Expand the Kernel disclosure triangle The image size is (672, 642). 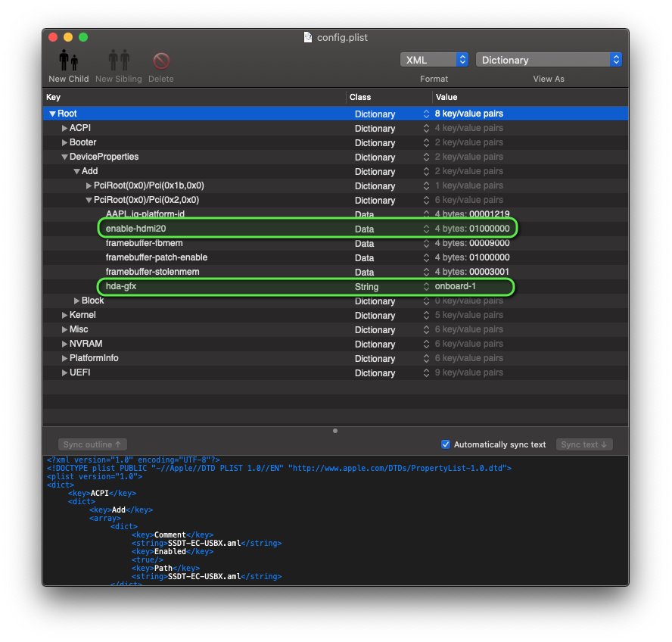(65, 315)
